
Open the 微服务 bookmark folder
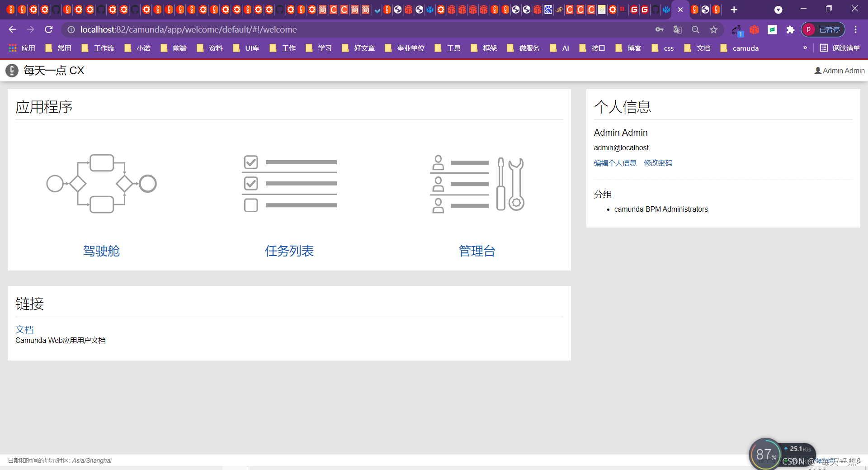(524, 48)
